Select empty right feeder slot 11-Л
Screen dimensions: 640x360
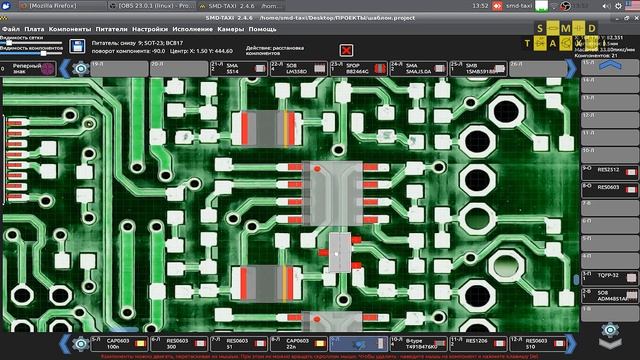point(610,138)
